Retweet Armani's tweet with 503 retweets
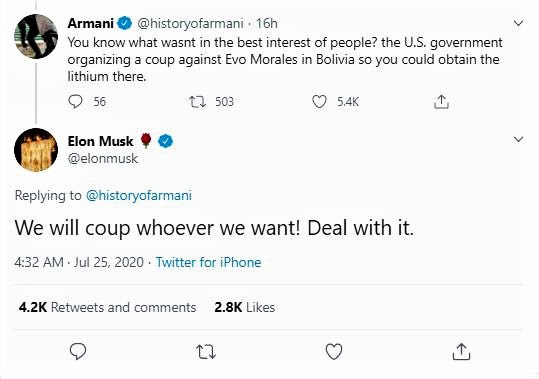539x379 pixels. 197,102
